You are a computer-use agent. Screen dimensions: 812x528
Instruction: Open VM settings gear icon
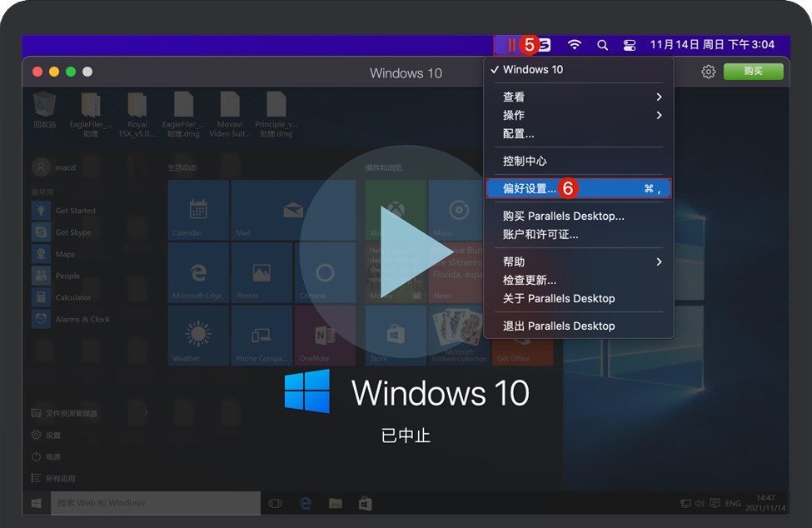(x=708, y=72)
